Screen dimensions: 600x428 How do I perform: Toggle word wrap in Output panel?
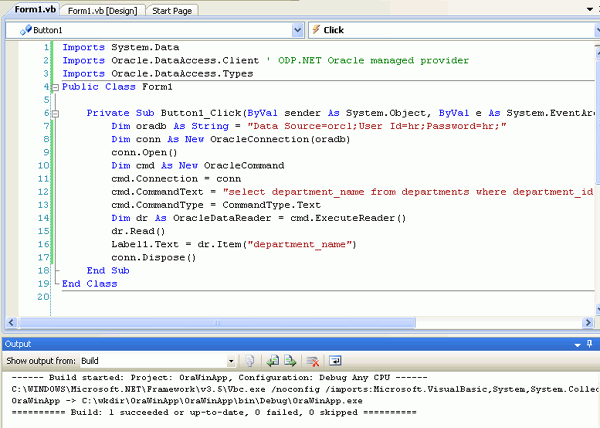(335, 360)
